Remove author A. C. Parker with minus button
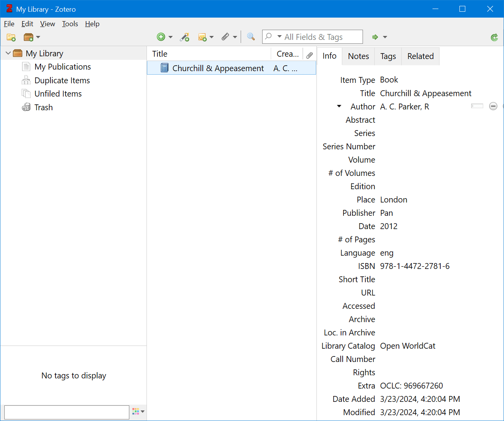 pos(493,106)
